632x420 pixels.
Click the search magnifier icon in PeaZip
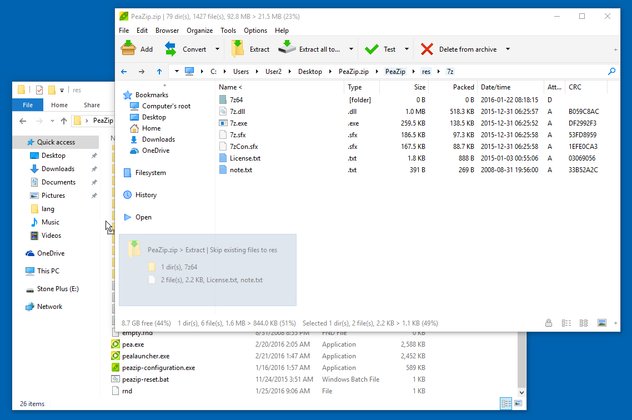611,71
